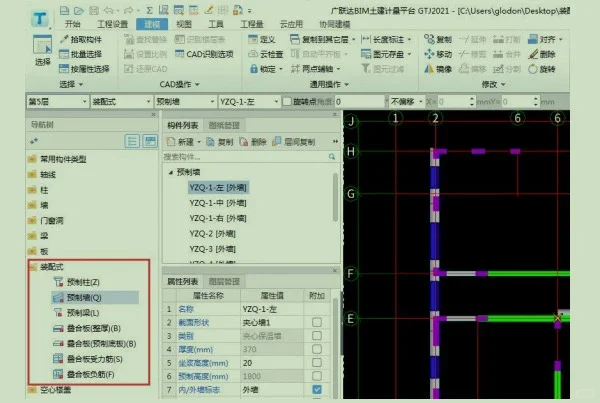Select the 旋转 rotate tool

542,69
